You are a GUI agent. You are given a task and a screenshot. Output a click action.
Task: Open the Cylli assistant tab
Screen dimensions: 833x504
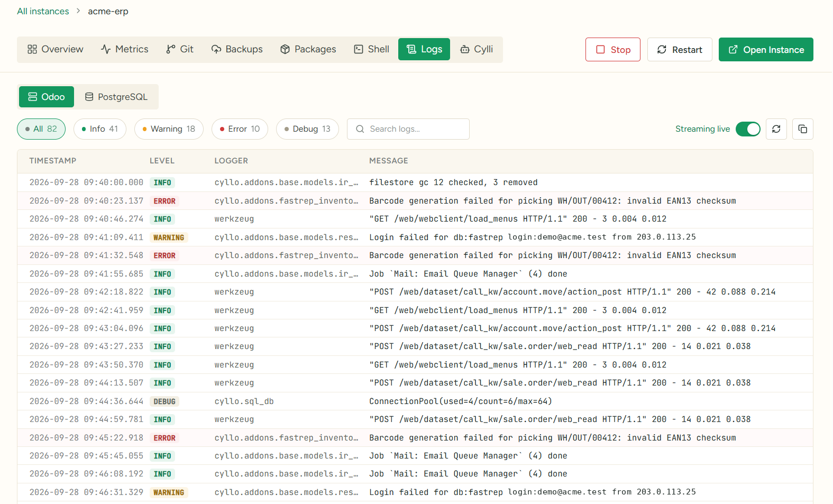tap(477, 49)
